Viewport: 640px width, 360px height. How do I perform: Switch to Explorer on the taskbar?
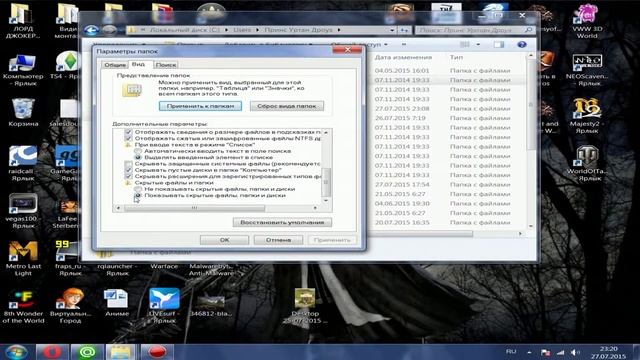(121, 352)
